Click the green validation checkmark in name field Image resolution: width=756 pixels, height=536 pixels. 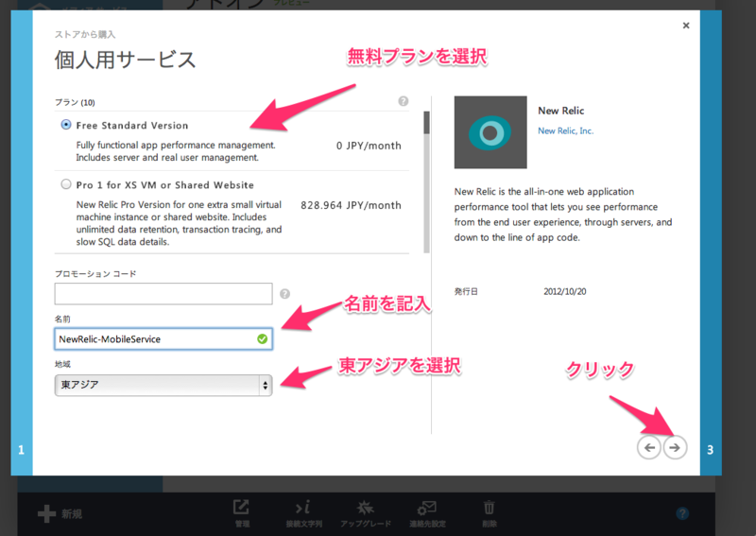pyautogui.click(x=263, y=339)
